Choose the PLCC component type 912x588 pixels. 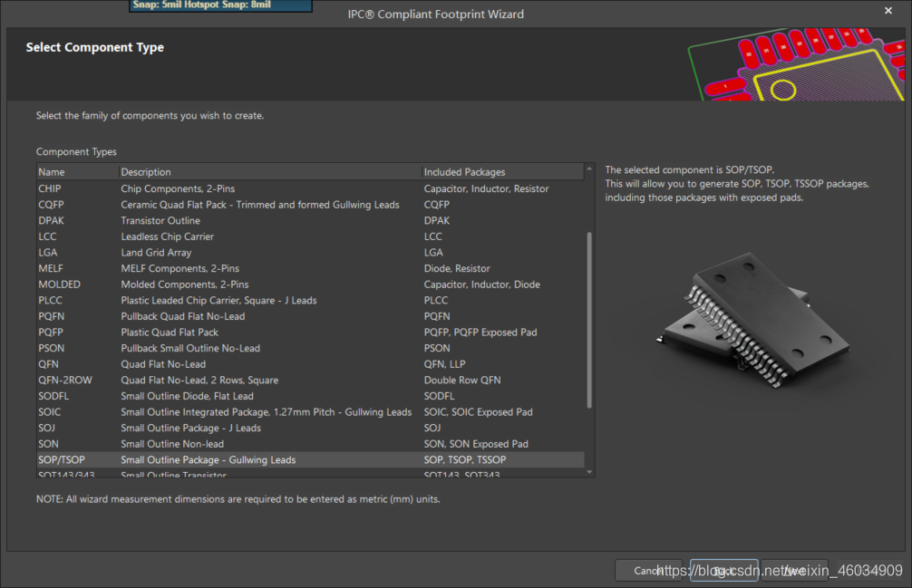[51, 300]
